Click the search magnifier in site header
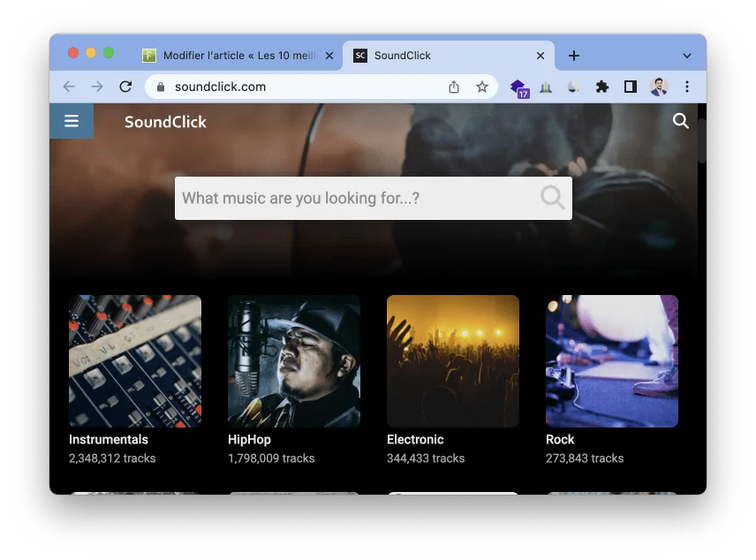 click(x=680, y=121)
